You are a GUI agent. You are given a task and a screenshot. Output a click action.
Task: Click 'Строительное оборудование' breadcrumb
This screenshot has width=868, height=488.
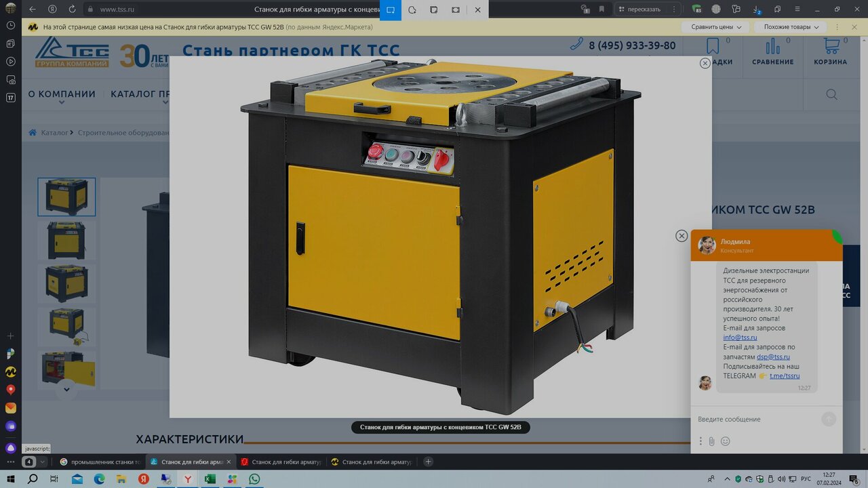(x=123, y=133)
